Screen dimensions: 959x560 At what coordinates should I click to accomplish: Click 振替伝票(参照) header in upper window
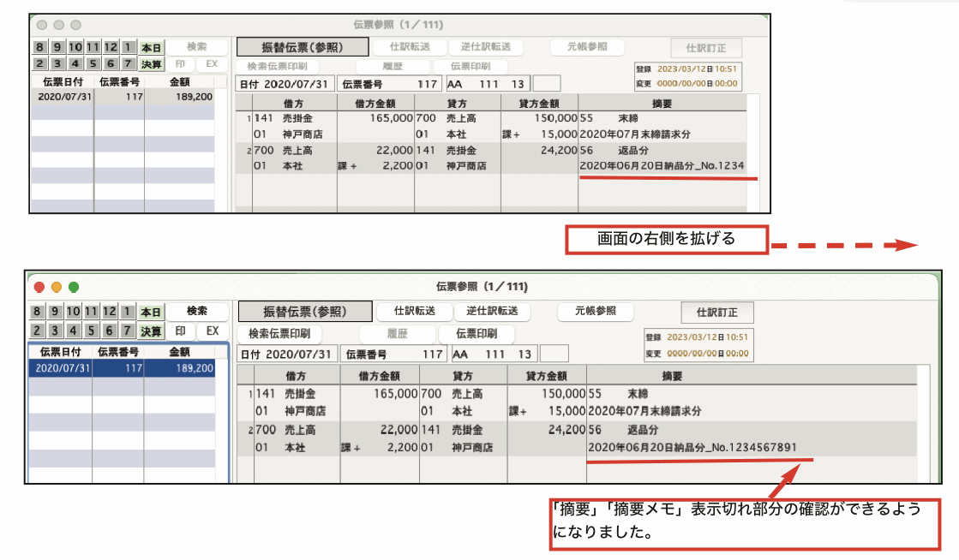point(303,48)
